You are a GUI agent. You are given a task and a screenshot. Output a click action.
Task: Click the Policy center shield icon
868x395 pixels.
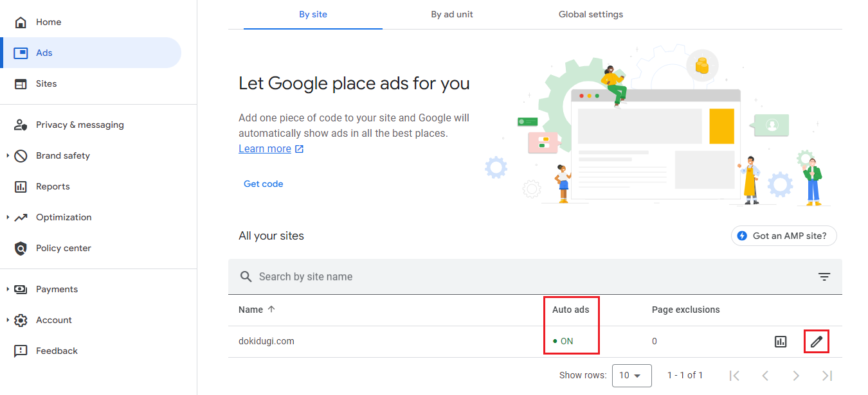[x=21, y=249]
